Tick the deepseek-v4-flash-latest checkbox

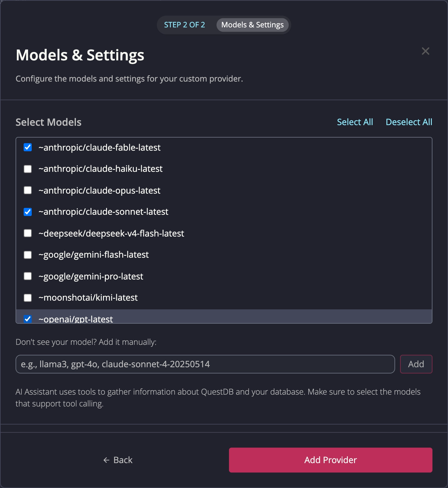[x=28, y=233]
